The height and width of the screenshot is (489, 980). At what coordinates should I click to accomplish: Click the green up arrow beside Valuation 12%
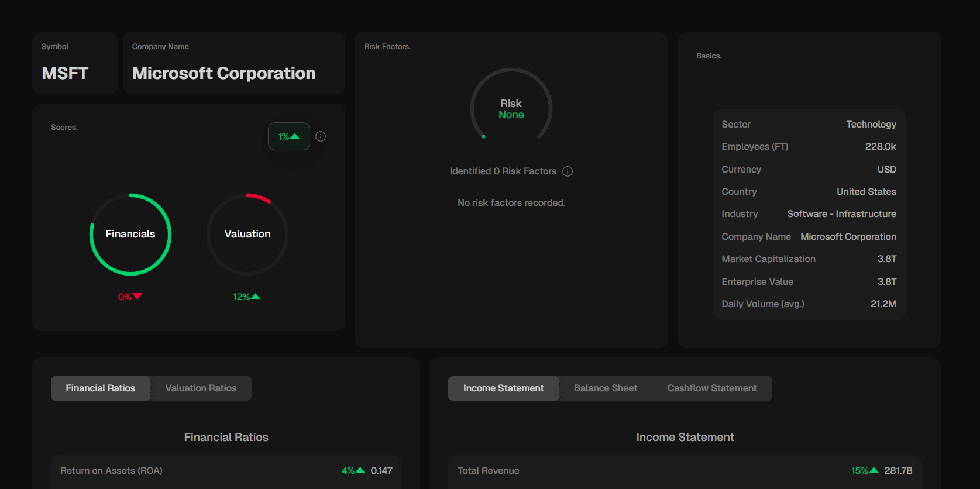click(256, 297)
